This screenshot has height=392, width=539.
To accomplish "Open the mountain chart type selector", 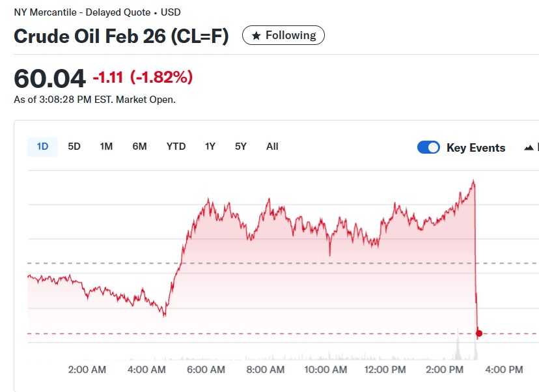I will pos(530,148).
